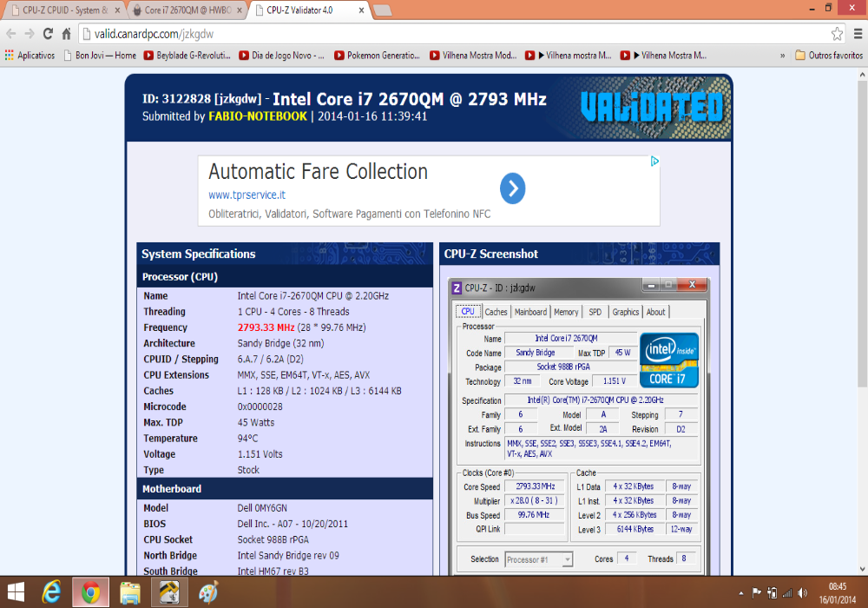The height and width of the screenshot is (608, 868).
Task: Click the Action Center flag tray icon
Action: [x=756, y=593]
